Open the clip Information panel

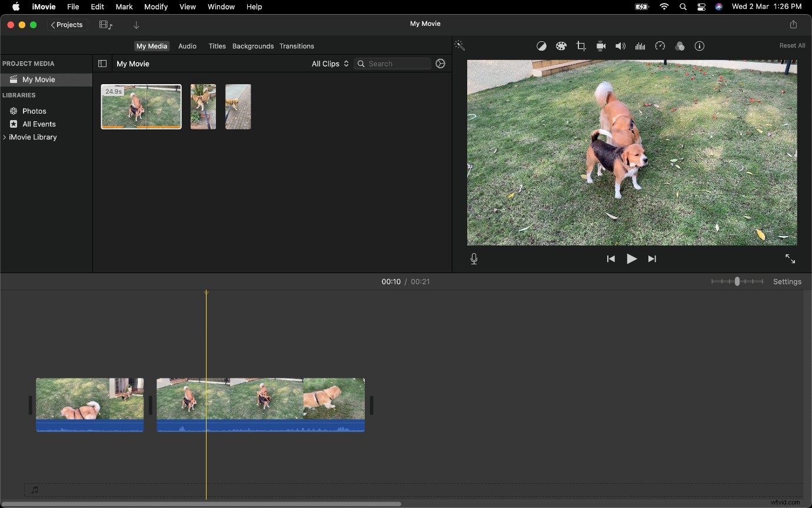coord(700,46)
